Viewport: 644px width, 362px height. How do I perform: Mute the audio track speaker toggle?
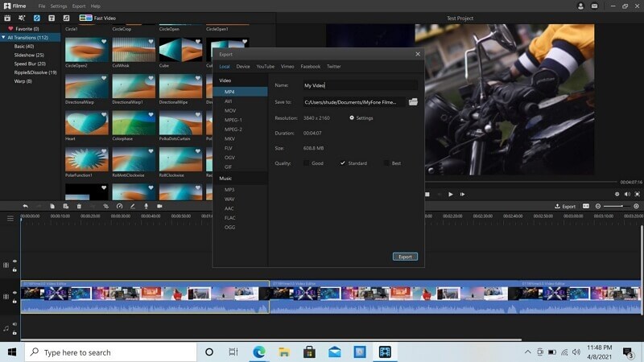point(14,324)
